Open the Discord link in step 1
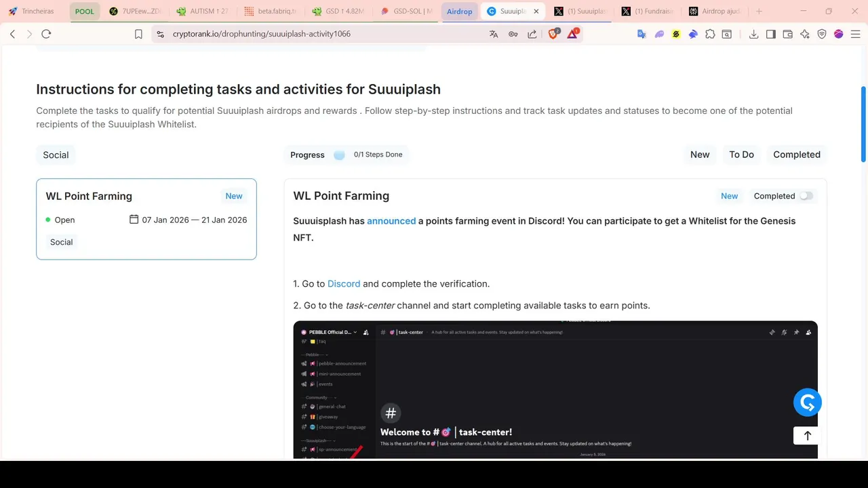 tap(344, 283)
